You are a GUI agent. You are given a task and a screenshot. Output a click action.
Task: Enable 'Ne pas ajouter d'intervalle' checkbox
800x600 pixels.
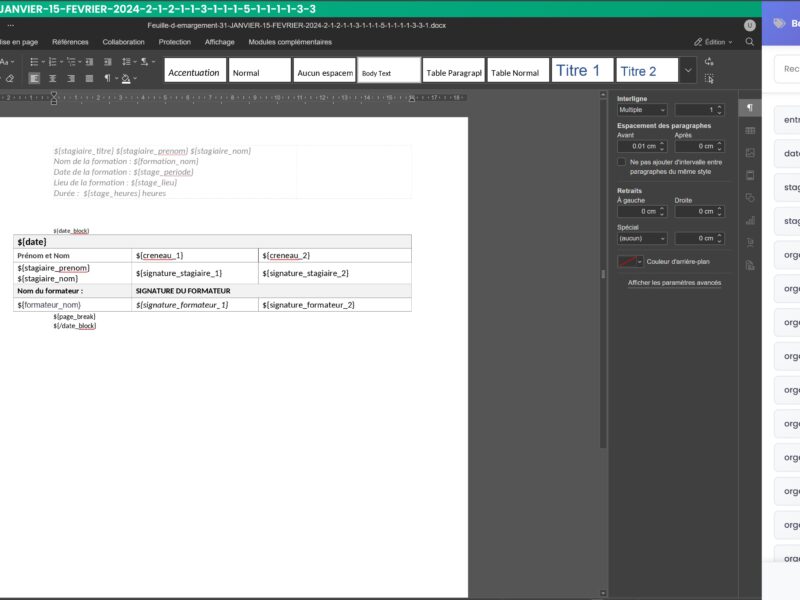[x=621, y=162]
